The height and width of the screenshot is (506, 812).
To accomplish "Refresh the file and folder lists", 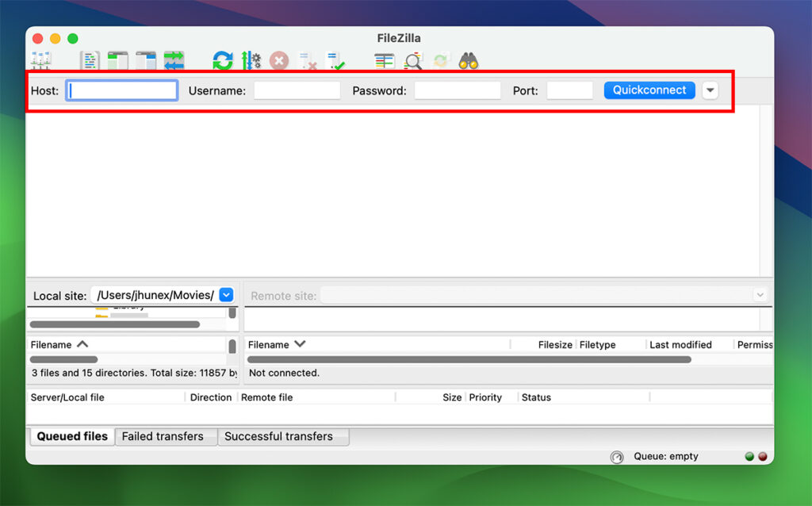I will click(223, 60).
